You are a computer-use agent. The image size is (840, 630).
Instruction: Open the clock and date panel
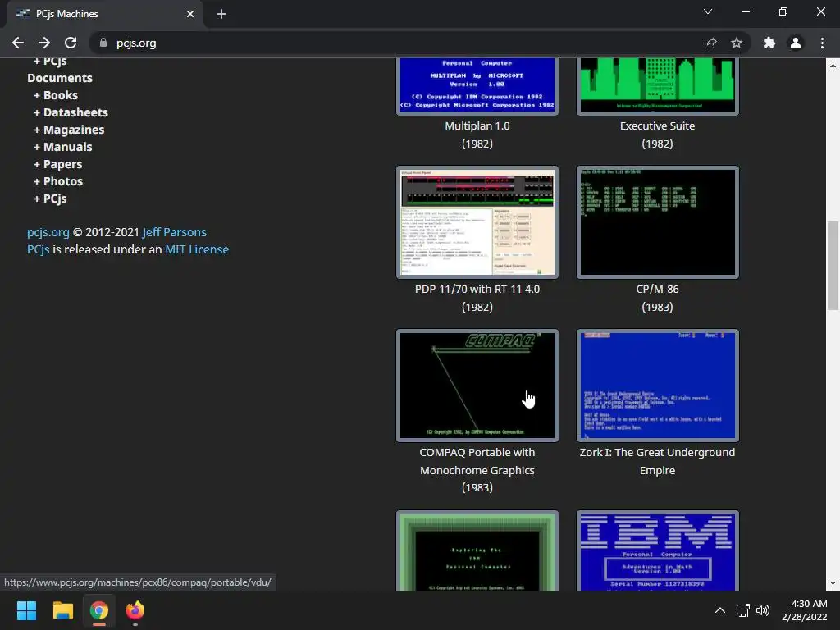(804, 610)
